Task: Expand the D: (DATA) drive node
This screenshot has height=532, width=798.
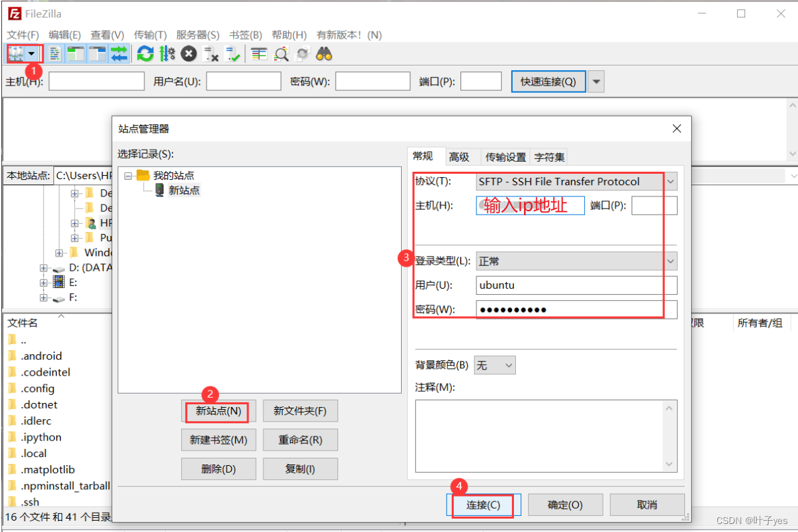Action: (43, 268)
